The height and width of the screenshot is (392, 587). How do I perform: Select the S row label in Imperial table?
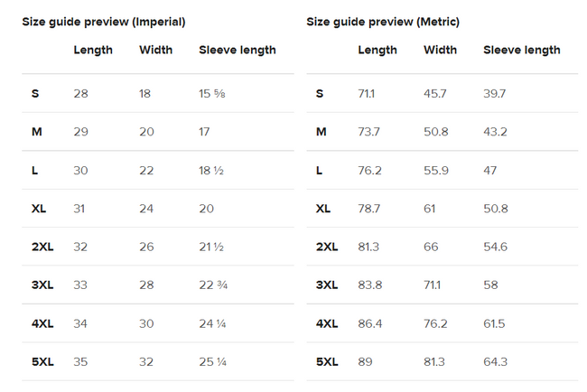point(35,94)
